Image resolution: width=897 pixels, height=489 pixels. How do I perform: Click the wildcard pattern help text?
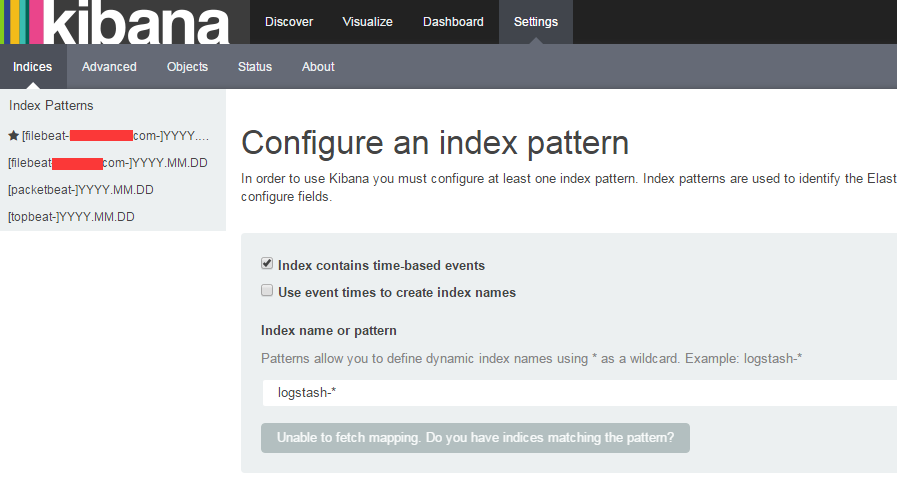(531, 359)
